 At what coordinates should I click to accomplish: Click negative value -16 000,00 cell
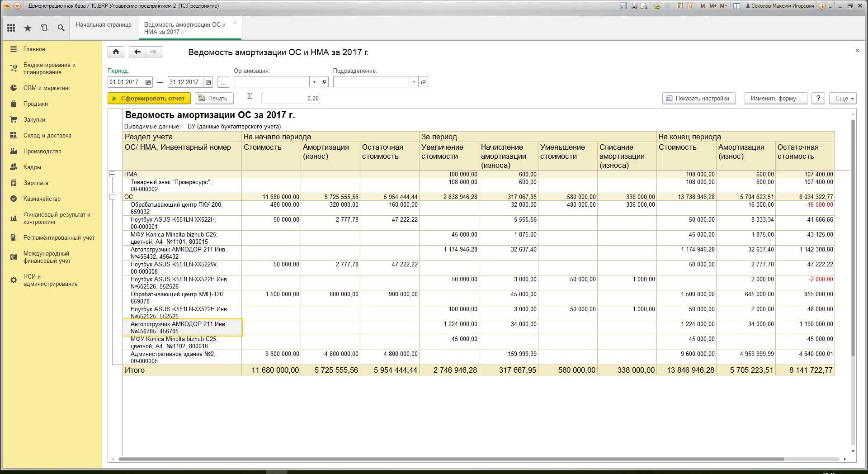point(805,208)
